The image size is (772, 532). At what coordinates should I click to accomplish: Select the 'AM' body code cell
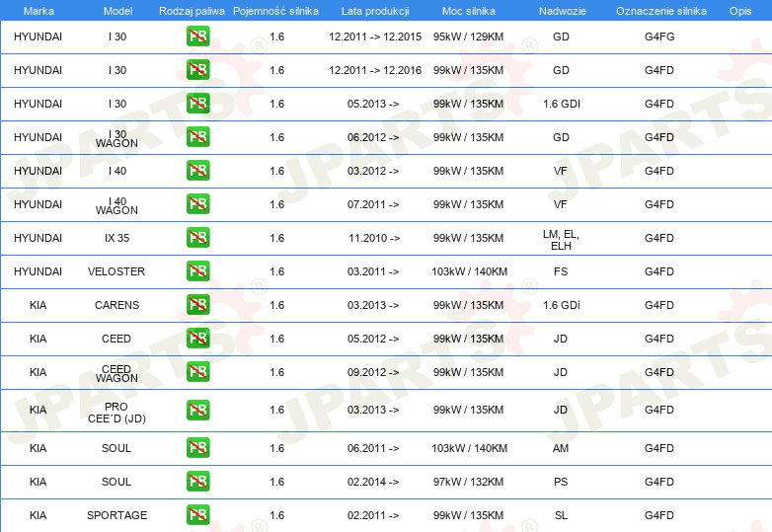point(561,448)
